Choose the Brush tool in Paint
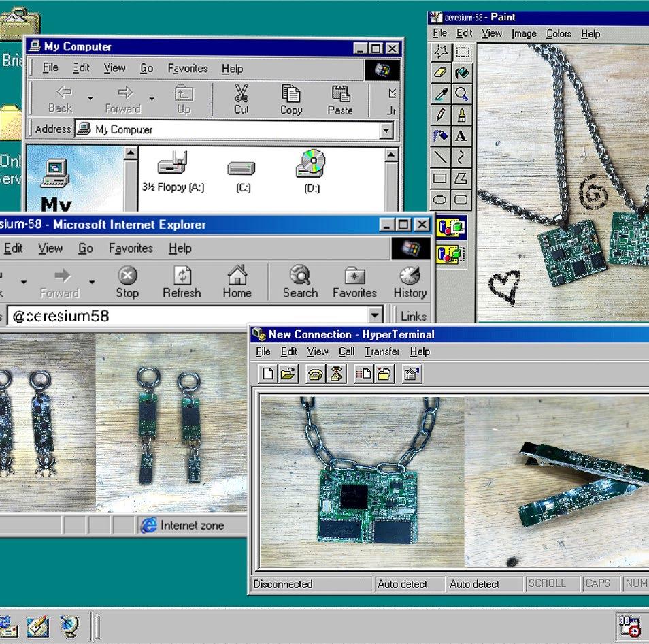This screenshot has height=644, width=649. (x=462, y=115)
